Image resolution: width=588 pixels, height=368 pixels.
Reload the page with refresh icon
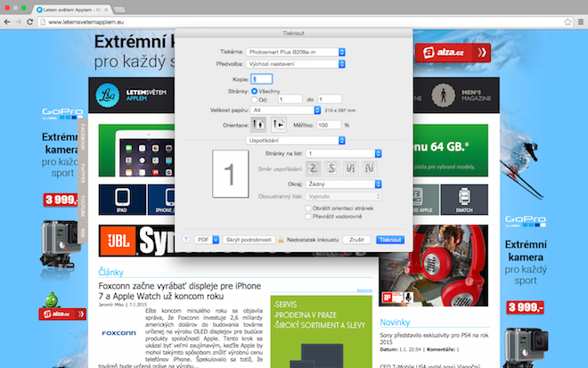(30, 22)
